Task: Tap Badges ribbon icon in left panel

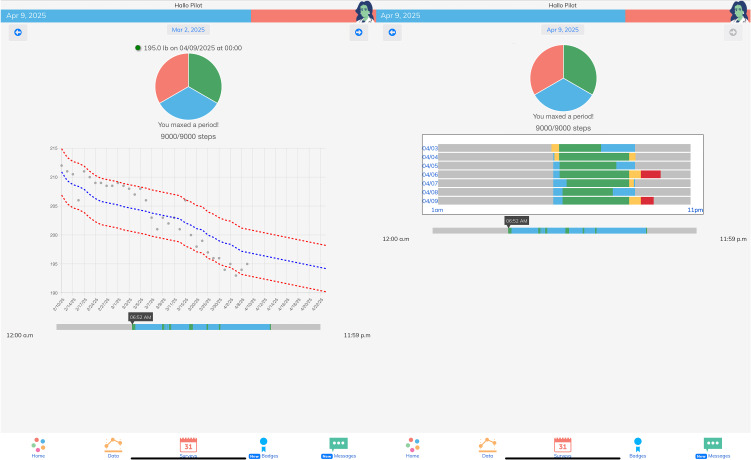Action: [x=263, y=445]
